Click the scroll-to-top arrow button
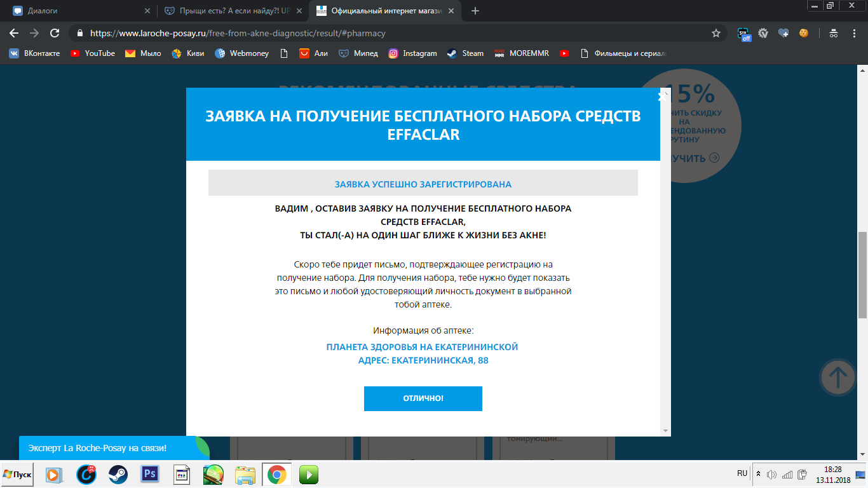868x488 pixels. [x=838, y=377]
